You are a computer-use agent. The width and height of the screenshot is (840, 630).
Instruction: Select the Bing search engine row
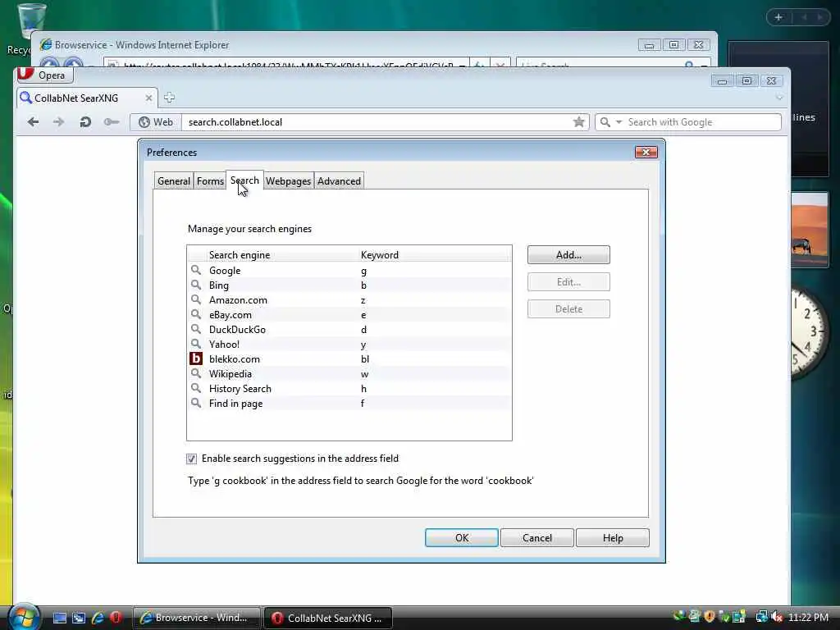coord(349,285)
